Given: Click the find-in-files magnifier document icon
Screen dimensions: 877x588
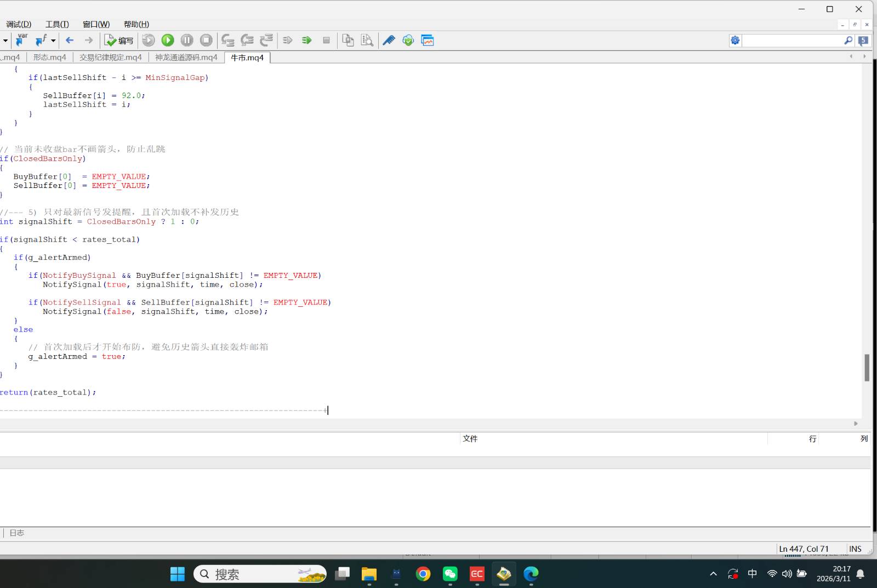Looking at the screenshot, I should pos(367,40).
